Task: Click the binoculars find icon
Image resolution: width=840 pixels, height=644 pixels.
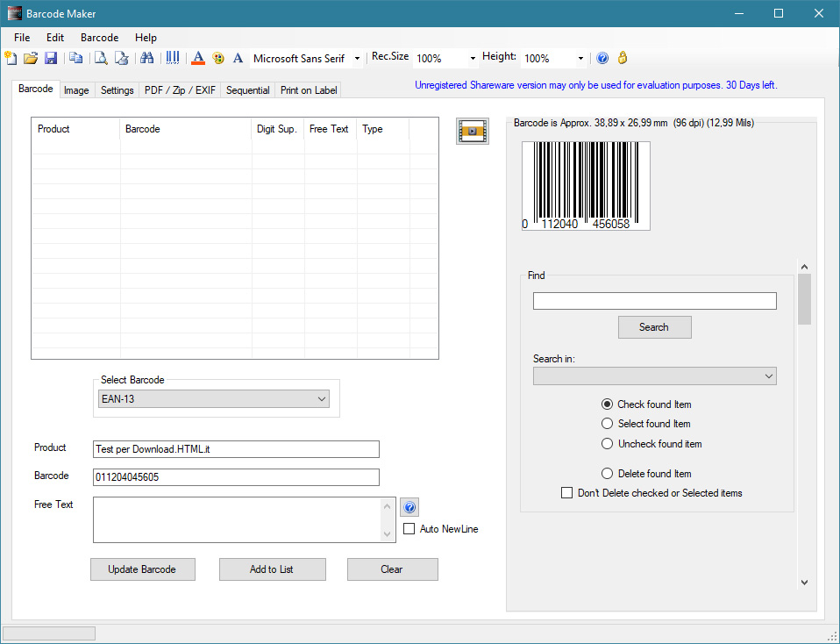Action: coord(147,59)
